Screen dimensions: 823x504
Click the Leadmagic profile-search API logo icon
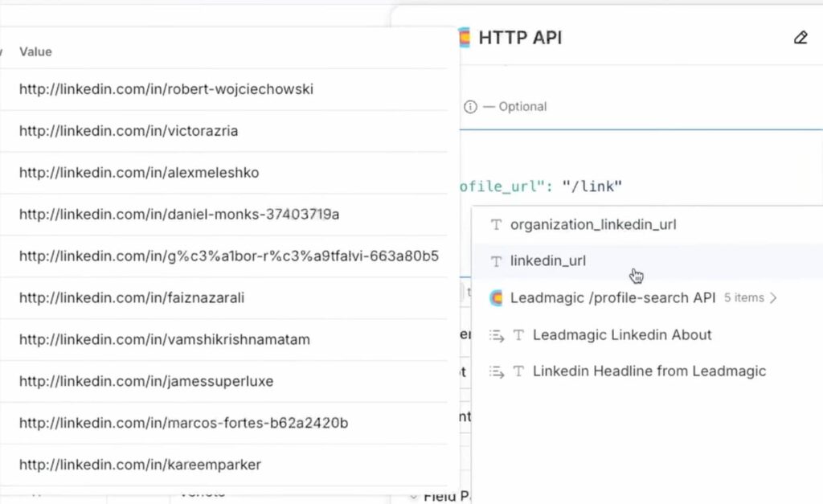click(496, 298)
